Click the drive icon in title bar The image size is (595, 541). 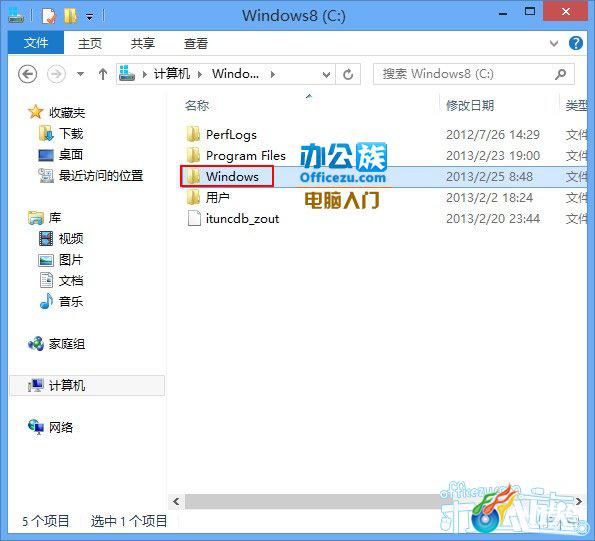click(16, 16)
